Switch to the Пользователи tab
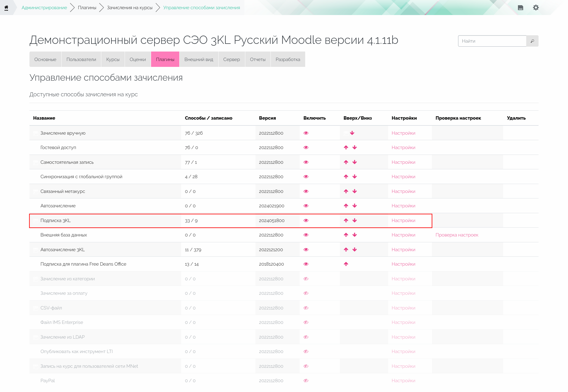 (81, 60)
